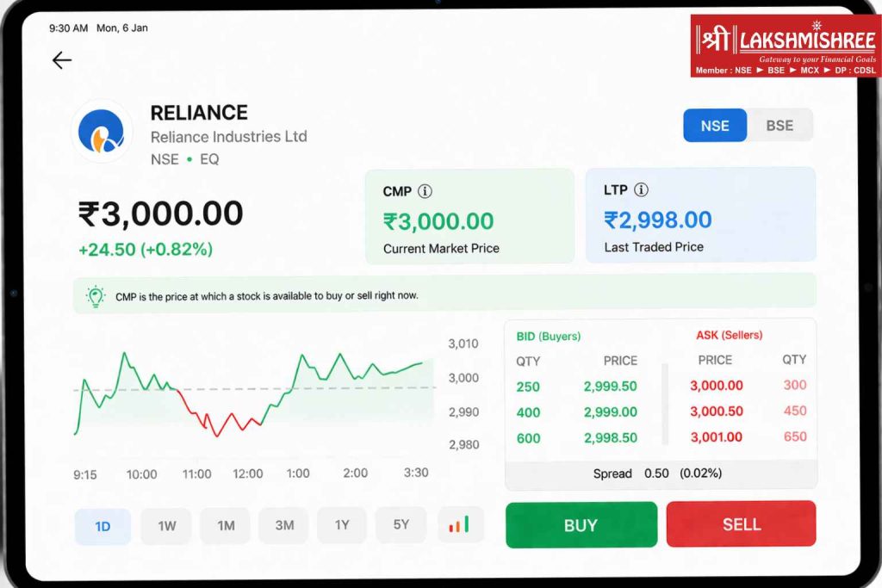The height and width of the screenshot is (588, 882).
Task: Switch to candlestick chart type icon
Action: tap(460, 525)
